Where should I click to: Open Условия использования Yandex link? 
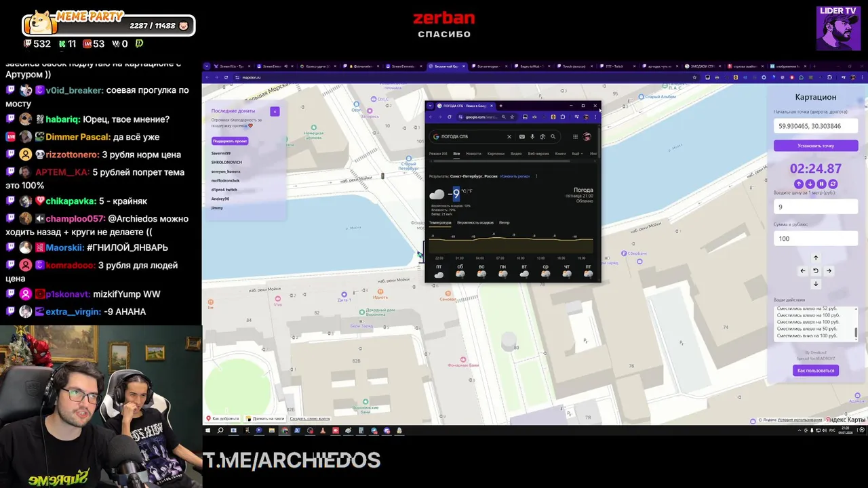[800, 420]
